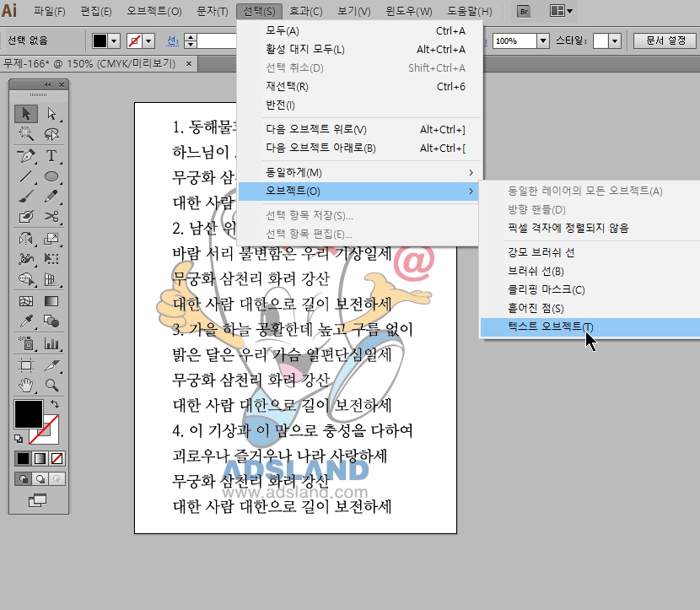Image resolution: width=700 pixels, height=610 pixels.
Task: Collapse the tools panel with double arrows
Action: pos(47,84)
